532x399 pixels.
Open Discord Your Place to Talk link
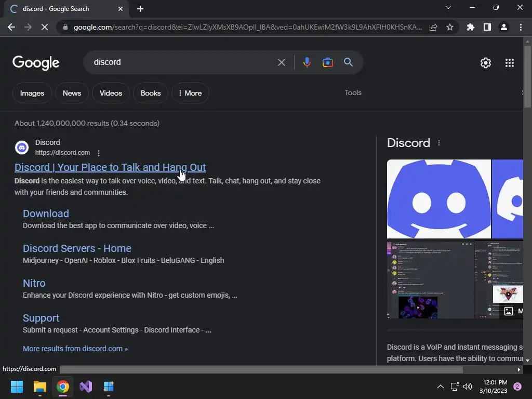tap(110, 167)
